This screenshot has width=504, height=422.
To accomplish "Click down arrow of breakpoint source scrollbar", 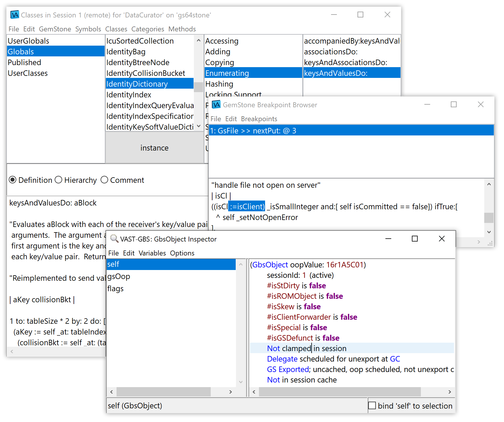I will tap(489, 232).
